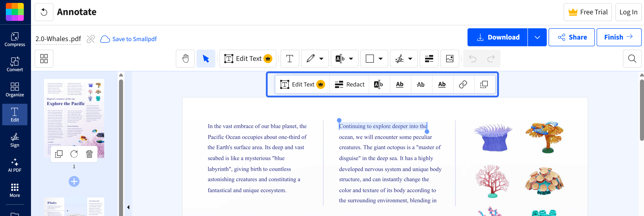Click Edit Text in the main toolbar
The width and height of the screenshot is (644, 216).
click(x=248, y=59)
